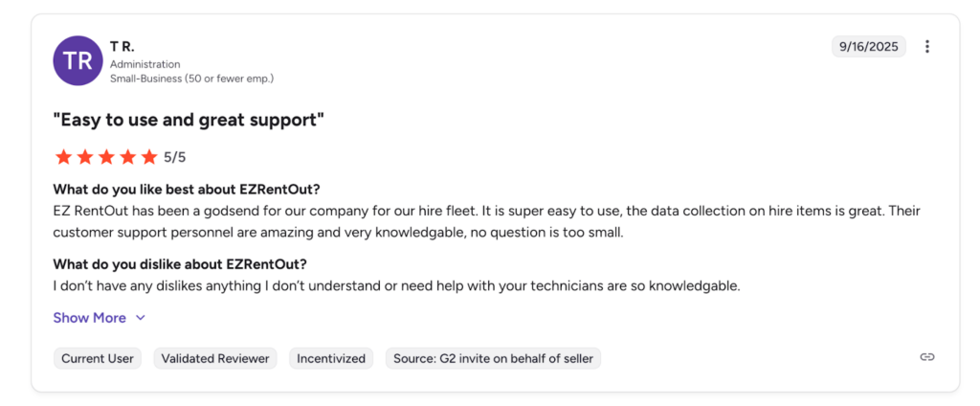Copy review link via chain icon
This screenshot has width=980, height=406.
pyautogui.click(x=926, y=357)
